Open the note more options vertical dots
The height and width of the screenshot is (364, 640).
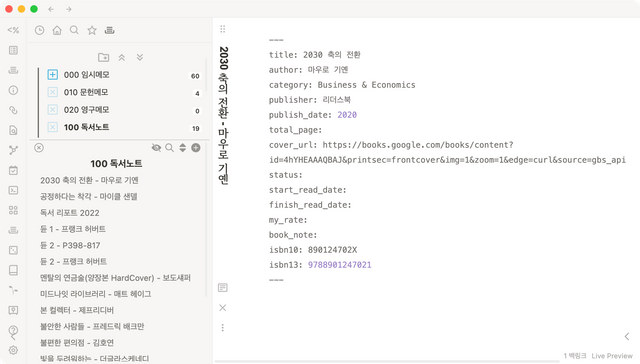click(222, 328)
